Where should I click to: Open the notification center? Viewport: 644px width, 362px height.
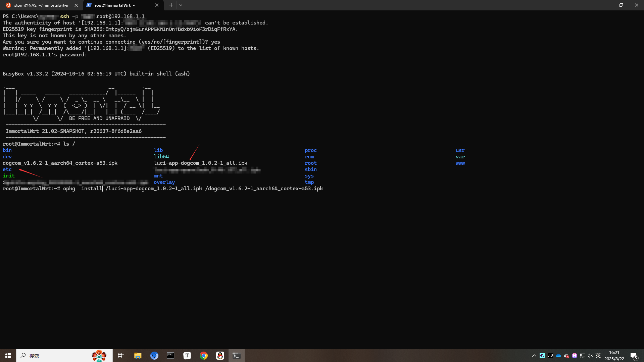tap(634, 356)
